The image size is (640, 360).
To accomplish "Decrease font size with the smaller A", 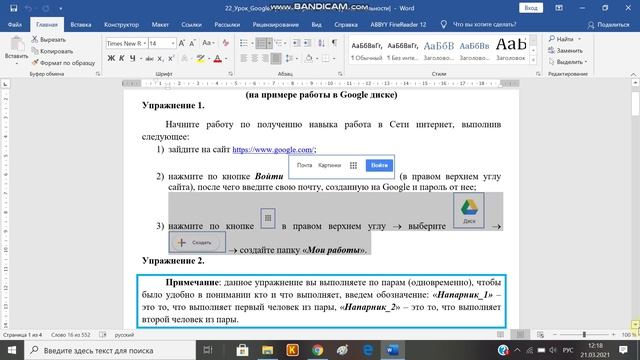I will [192, 43].
